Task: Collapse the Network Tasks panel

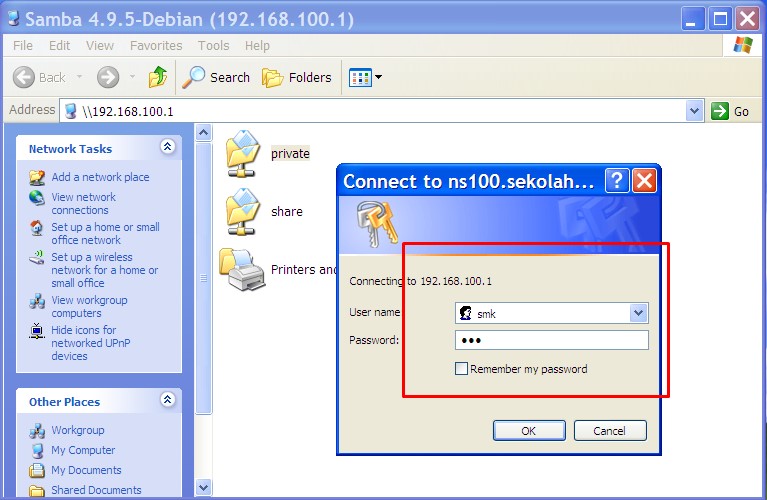Action: coord(167,148)
